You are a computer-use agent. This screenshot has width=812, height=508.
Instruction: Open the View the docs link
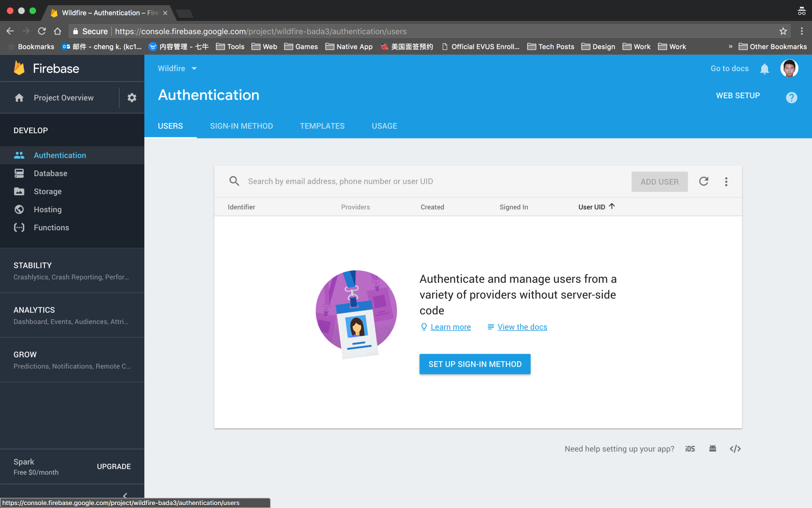[x=522, y=327]
